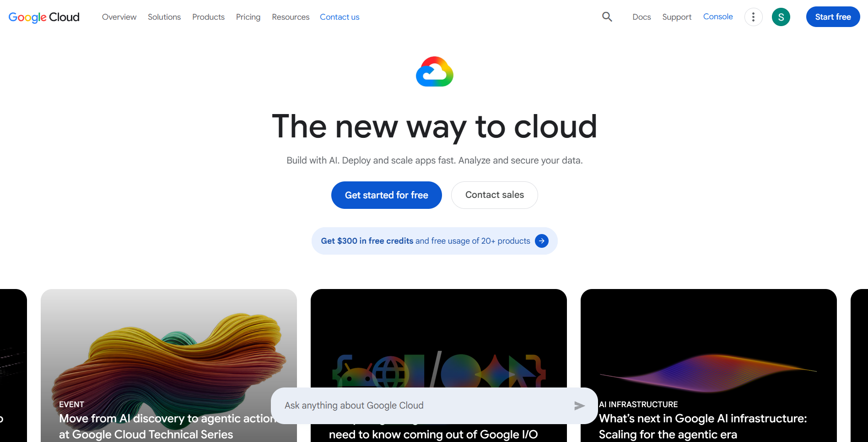Open the Resources menu
Viewport: 868px width, 442px height.
[291, 17]
